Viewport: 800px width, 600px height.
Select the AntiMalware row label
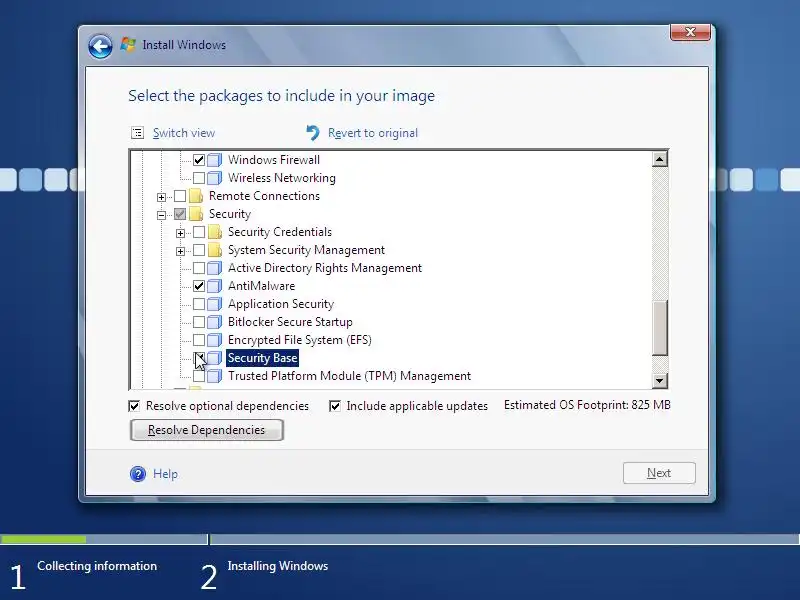click(x=261, y=286)
